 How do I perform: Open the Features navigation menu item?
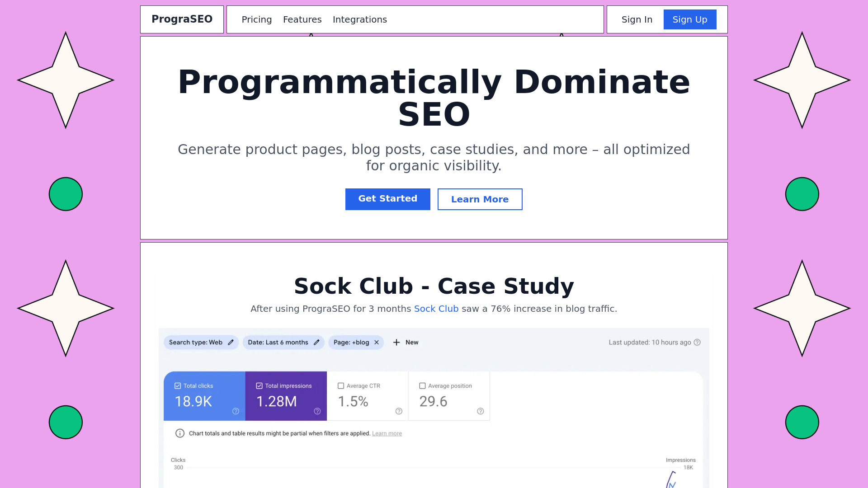tap(302, 19)
